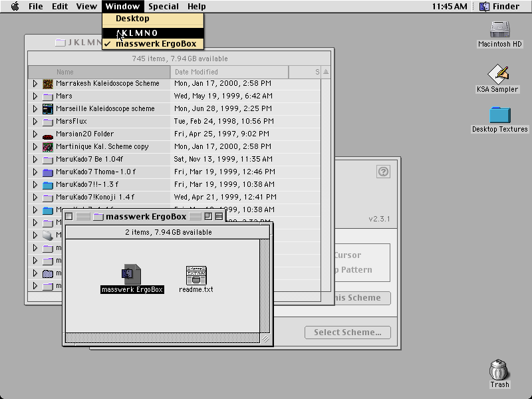Expand the Mars folder

click(x=35, y=96)
